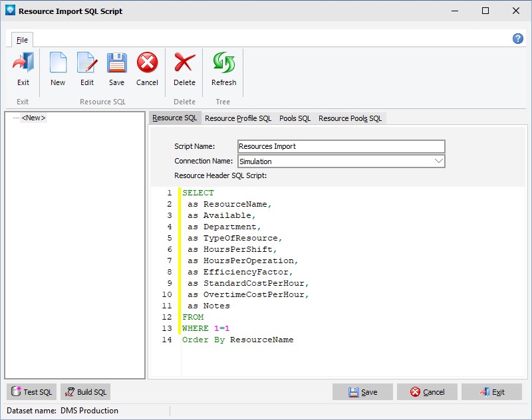
Task: Click the Script Name input field
Action: 341,146
